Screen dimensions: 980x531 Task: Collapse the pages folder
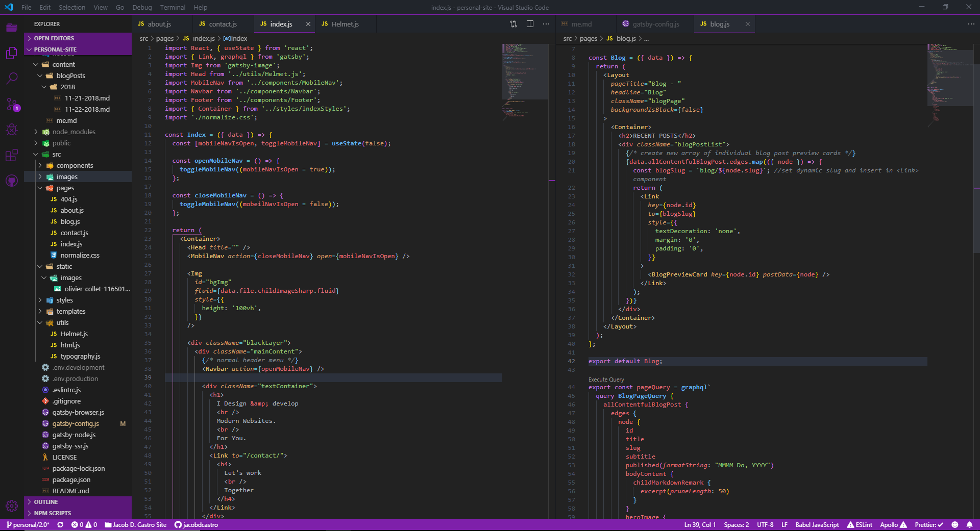65,188
